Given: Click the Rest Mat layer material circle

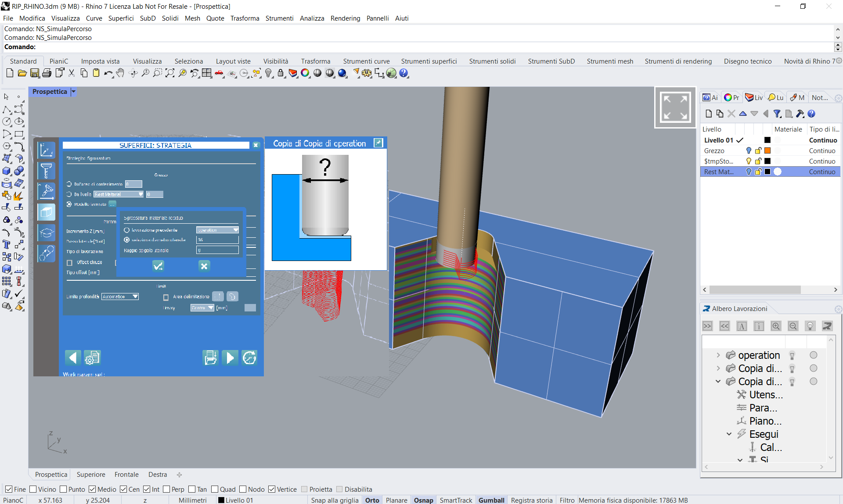Looking at the screenshot, I should click(778, 172).
